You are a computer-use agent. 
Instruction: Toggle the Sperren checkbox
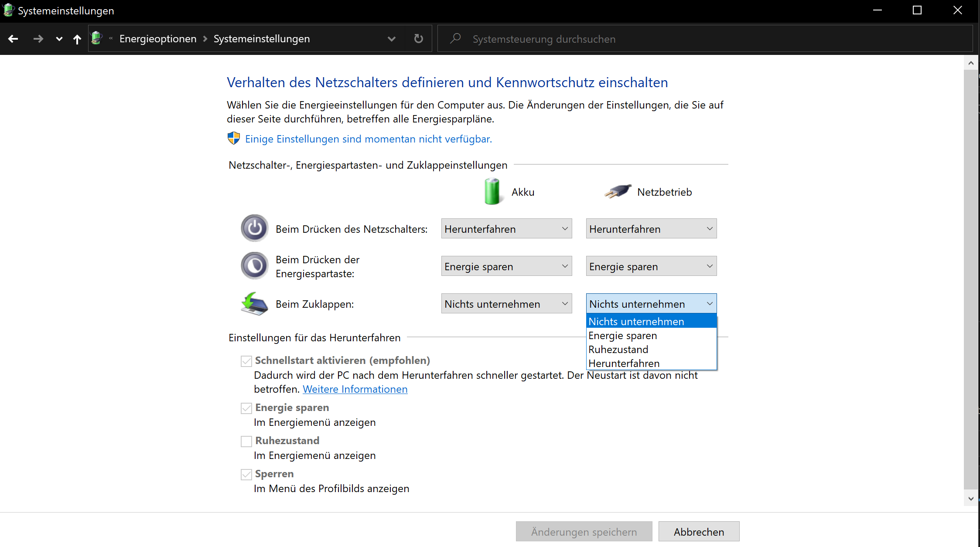click(x=246, y=474)
